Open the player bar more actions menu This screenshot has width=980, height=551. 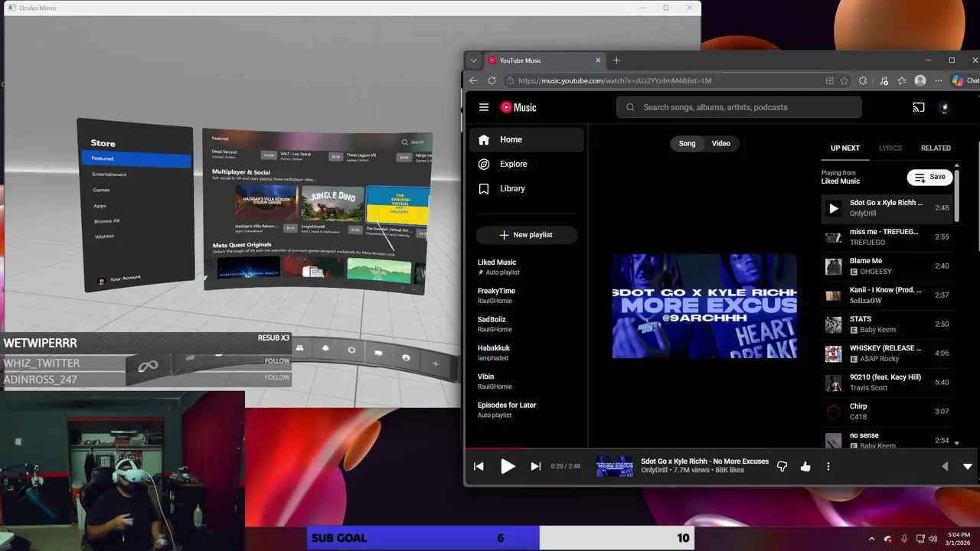click(x=828, y=466)
